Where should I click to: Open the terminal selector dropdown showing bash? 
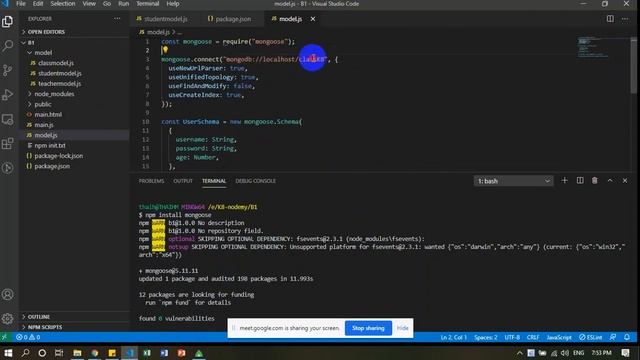coord(513,181)
